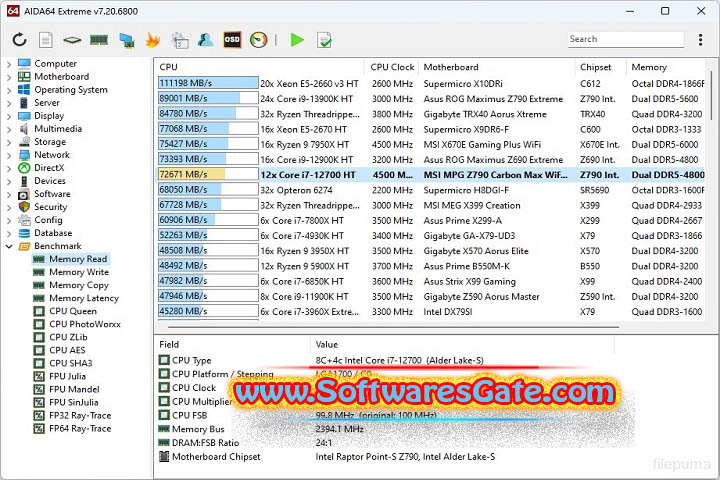Select Database in the sidebar
The image size is (720, 480).
(53, 233)
